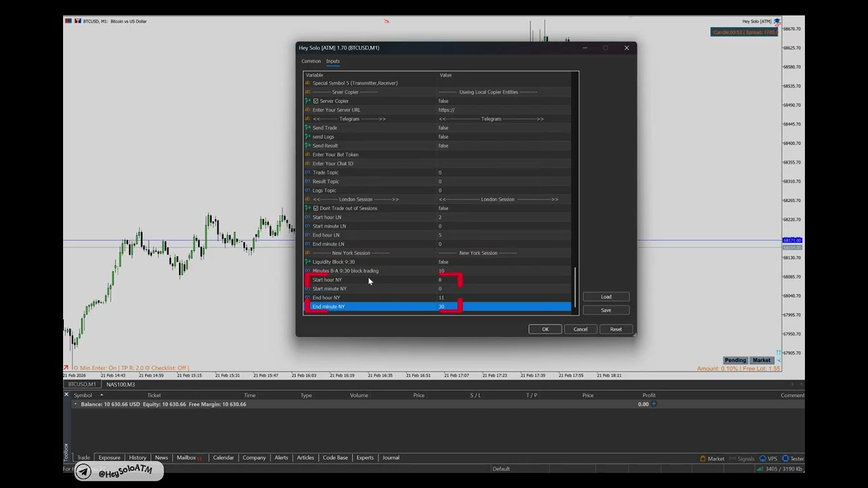Viewport: 868px width, 488px height.
Task: Click the integer icon beside Result Topic
Action: pyautogui.click(x=307, y=181)
